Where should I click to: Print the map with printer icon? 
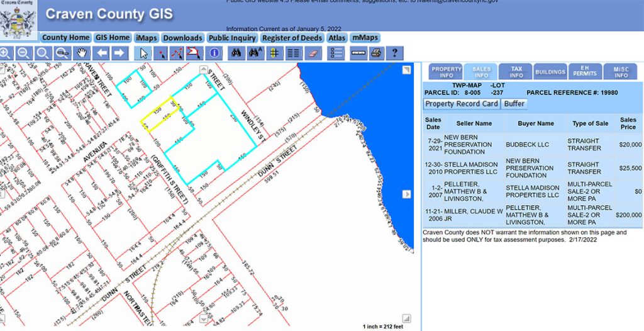point(377,53)
